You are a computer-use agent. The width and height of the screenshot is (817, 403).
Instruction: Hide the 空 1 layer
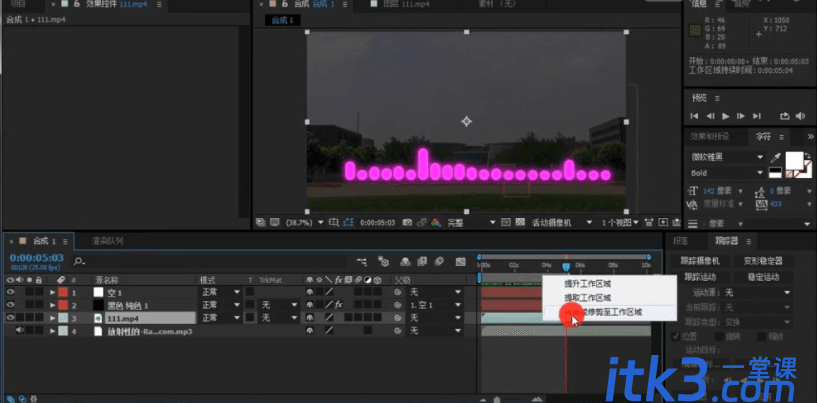[10, 292]
